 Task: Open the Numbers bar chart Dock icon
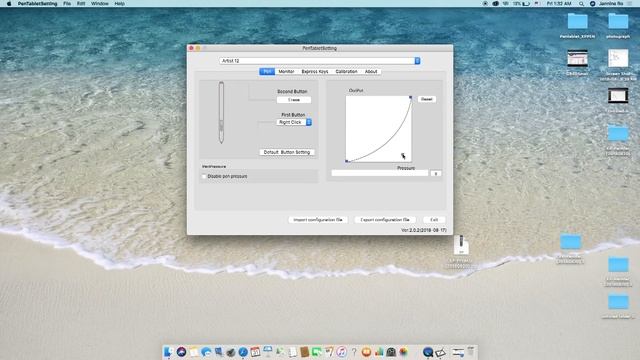point(379,352)
